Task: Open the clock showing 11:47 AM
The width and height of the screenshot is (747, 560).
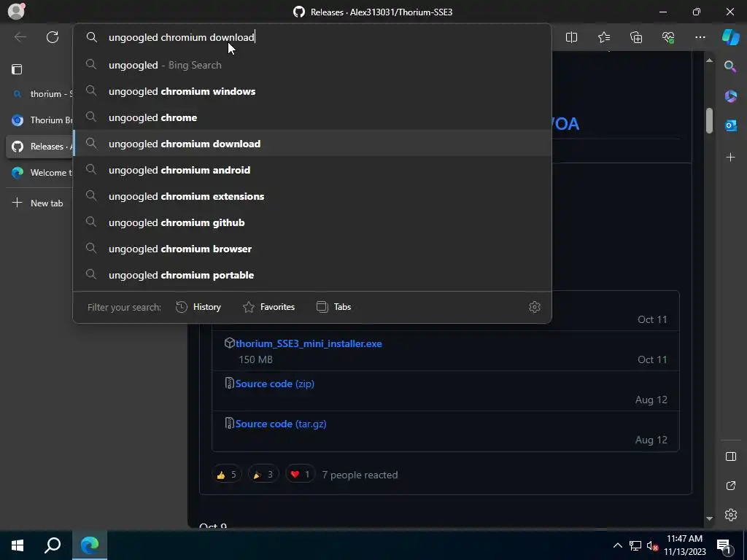Action: [x=684, y=545]
